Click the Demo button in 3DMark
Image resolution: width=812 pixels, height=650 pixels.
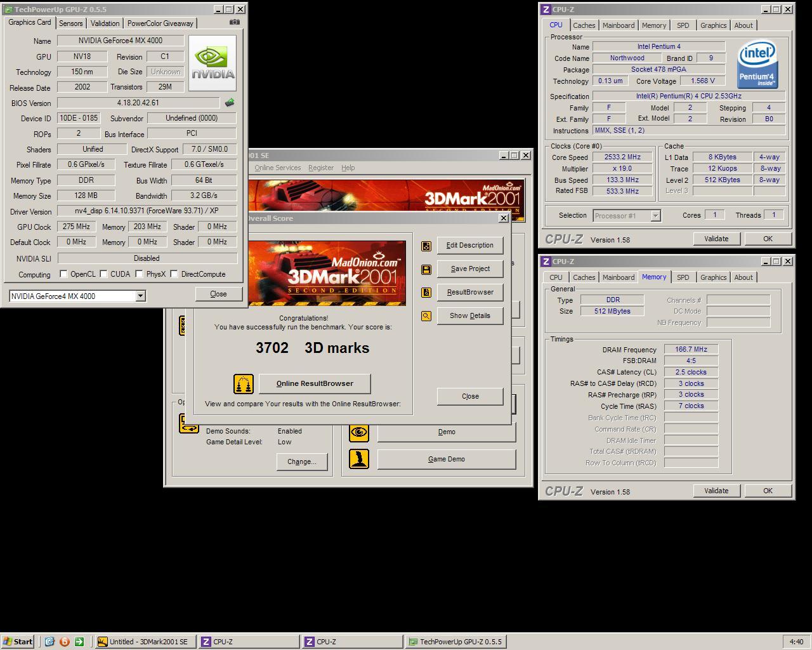[x=447, y=432]
